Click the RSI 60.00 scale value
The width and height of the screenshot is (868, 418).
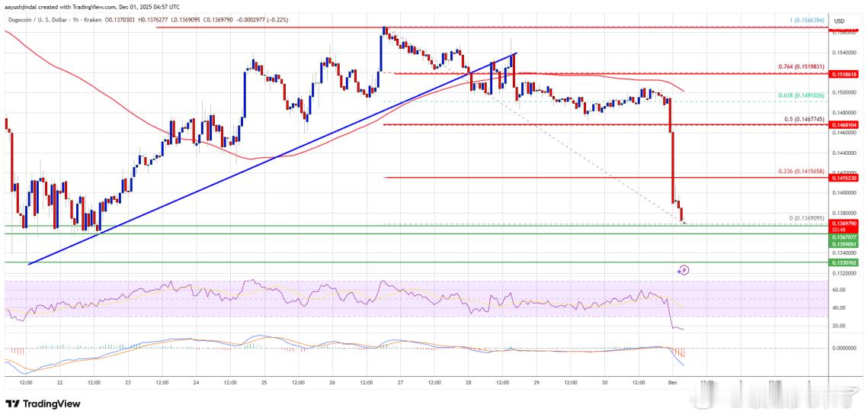838,290
